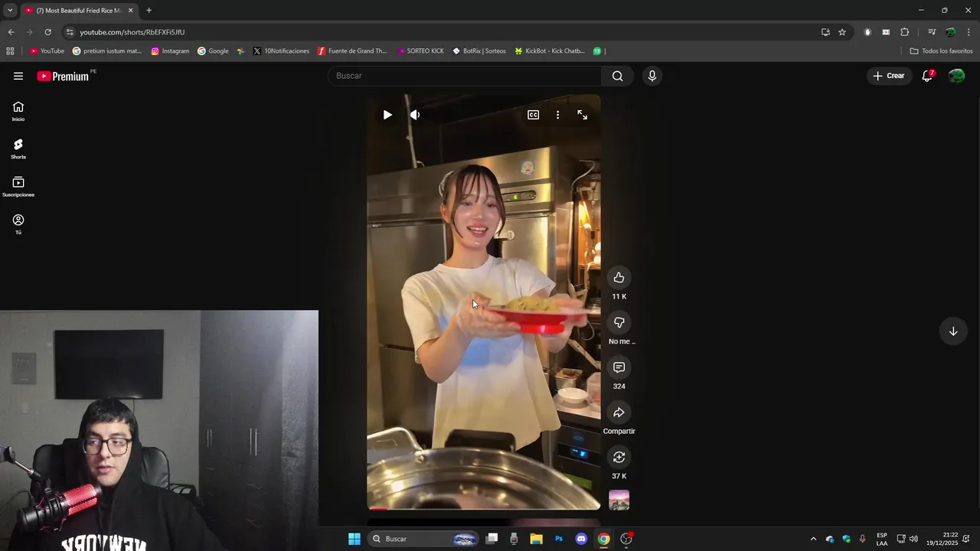980x551 pixels.
Task: Open Photoshop from the taskbar
Action: [x=559, y=539]
